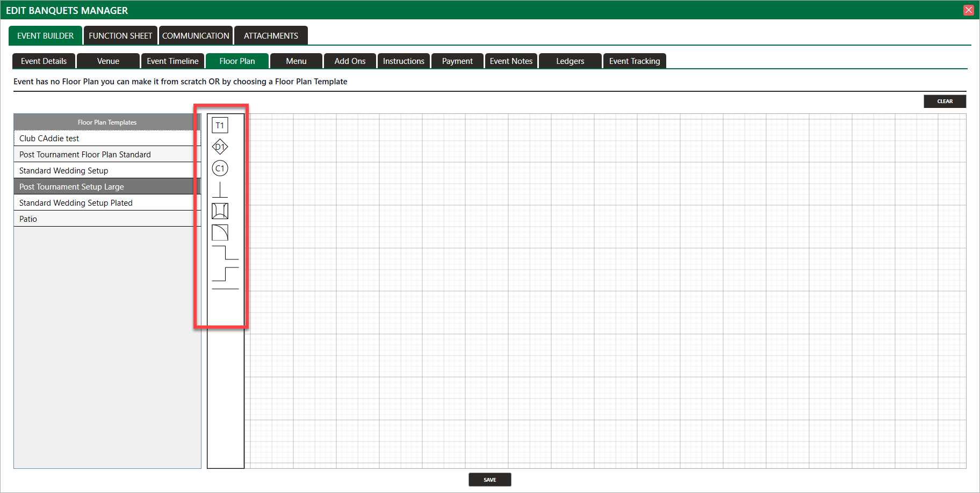Screen dimensions: 980x493
Task: Pick the inverted T wall shape
Action: pyautogui.click(x=220, y=190)
